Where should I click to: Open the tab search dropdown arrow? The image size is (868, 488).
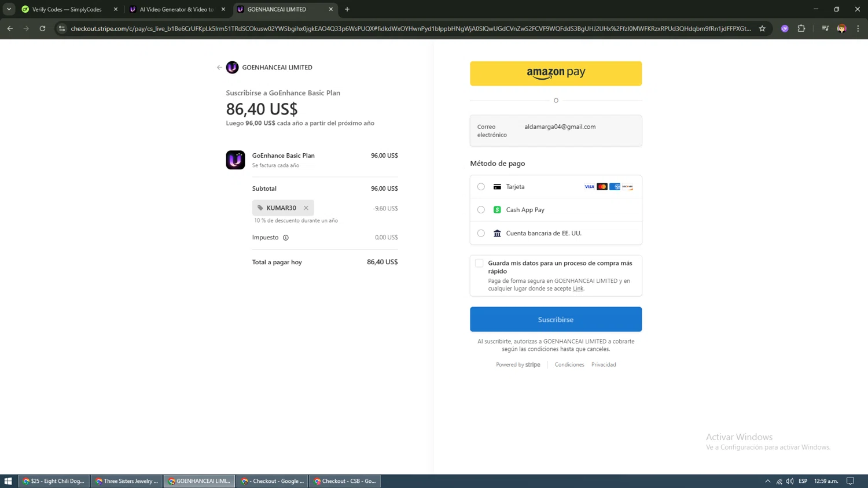[9, 9]
